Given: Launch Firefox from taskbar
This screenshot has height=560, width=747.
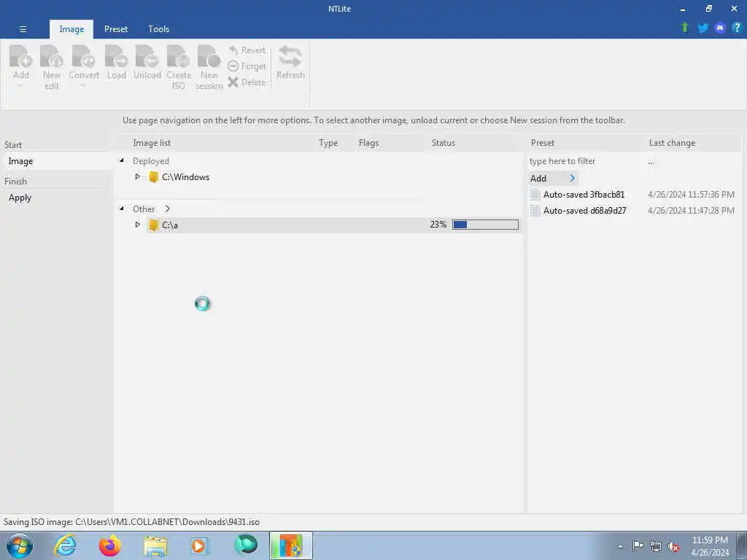Looking at the screenshot, I should tap(109, 545).
